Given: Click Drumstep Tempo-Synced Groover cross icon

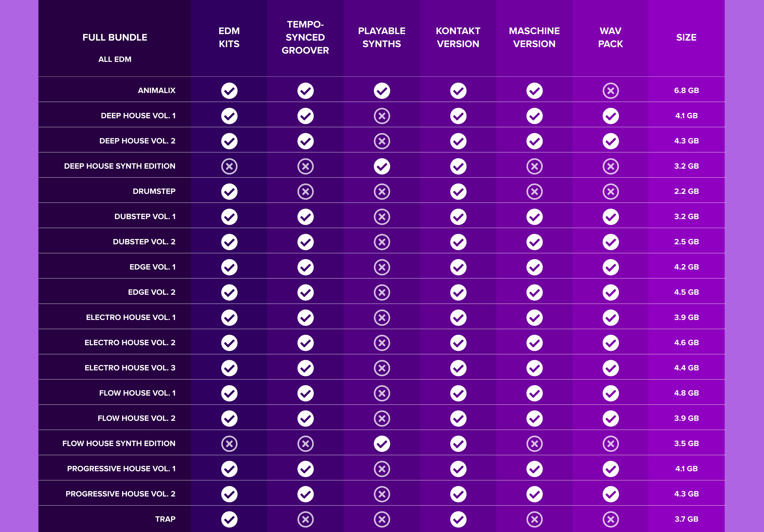Looking at the screenshot, I should [305, 192].
